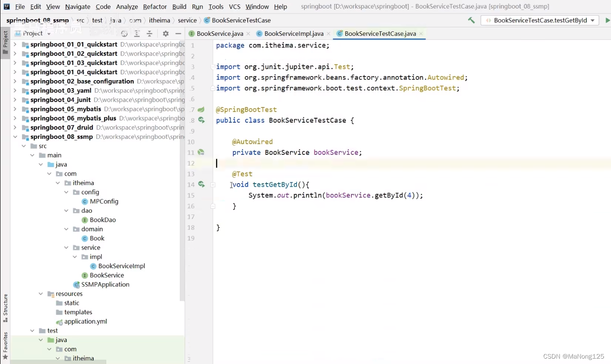Image resolution: width=611 pixels, height=364 pixels.
Task: Hide the Project panel with the minus icon
Action: [178, 34]
